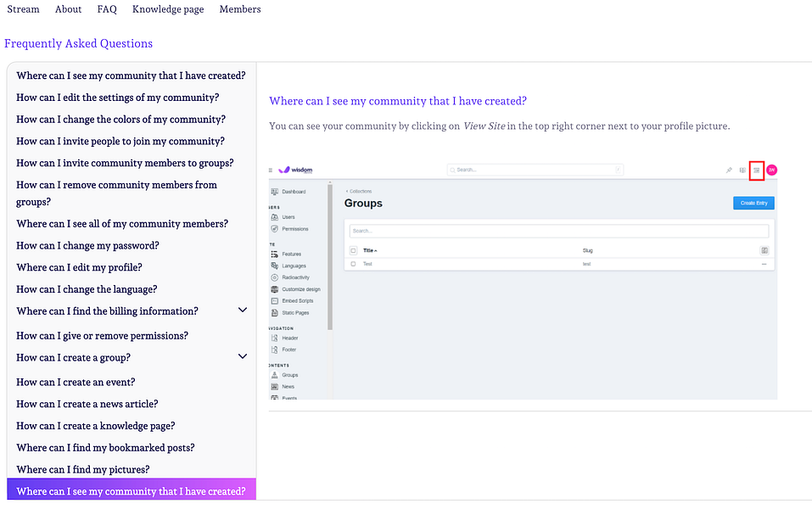The width and height of the screenshot is (812, 509).
Task: Expand the billing information FAQ chevron
Action: (x=243, y=310)
